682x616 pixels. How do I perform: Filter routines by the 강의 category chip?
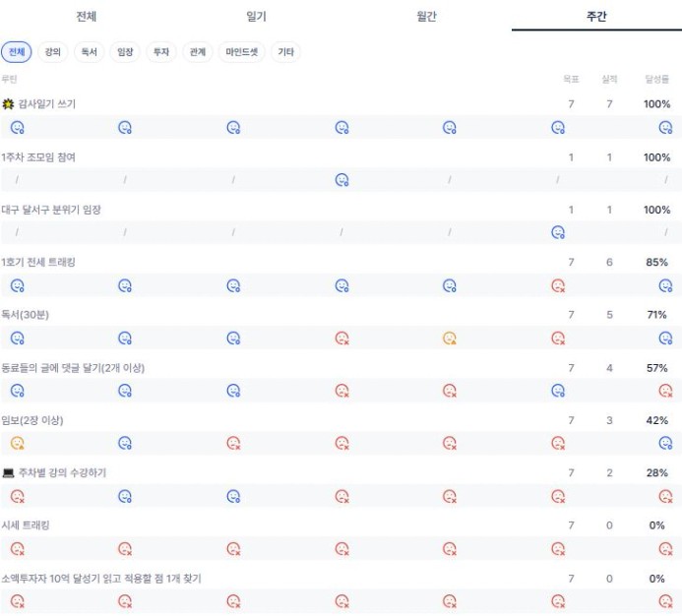pyautogui.click(x=53, y=52)
